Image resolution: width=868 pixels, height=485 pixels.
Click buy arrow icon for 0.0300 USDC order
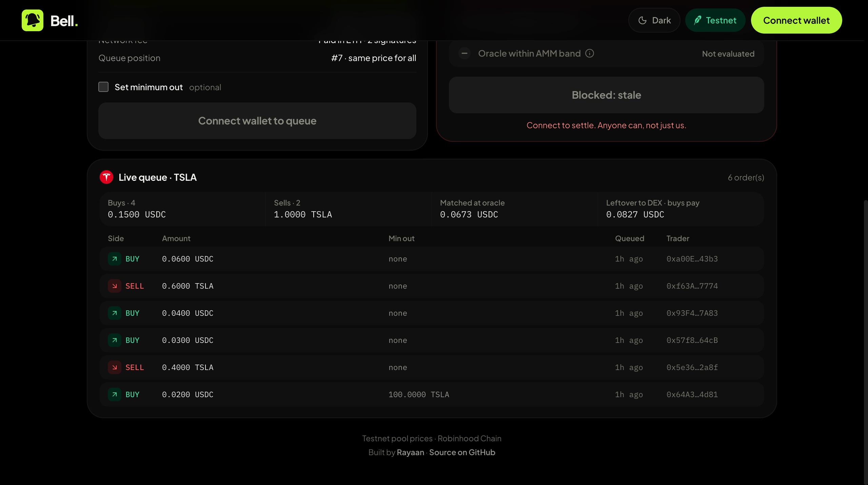click(x=115, y=340)
